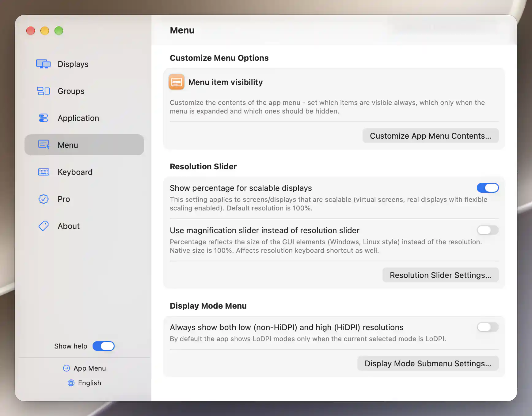Click the App Menu arrow icon
This screenshot has height=416, width=532.
(66, 368)
